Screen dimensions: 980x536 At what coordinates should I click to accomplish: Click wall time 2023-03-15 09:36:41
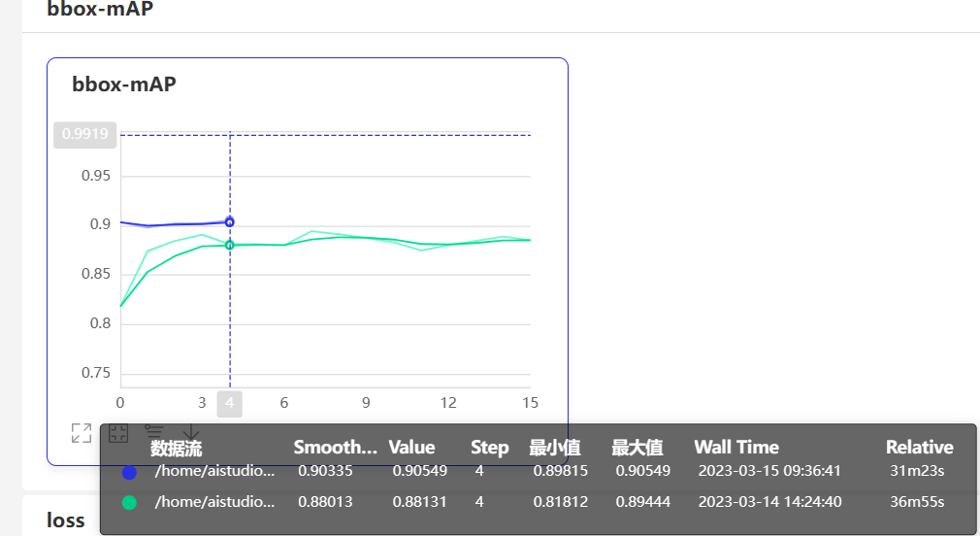[770, 471]
